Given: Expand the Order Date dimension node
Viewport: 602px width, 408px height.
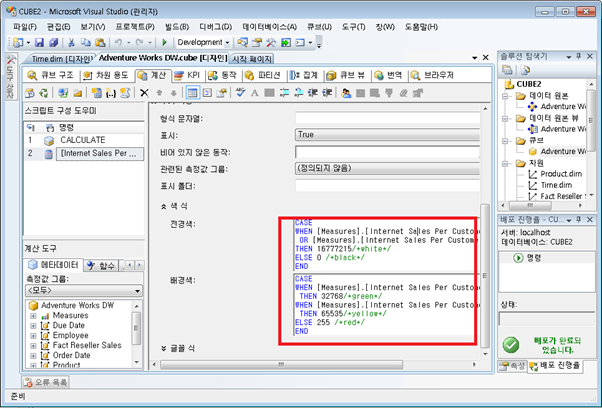Looking at the screenshot, I should pyautogui.click(x=33, y=356).
